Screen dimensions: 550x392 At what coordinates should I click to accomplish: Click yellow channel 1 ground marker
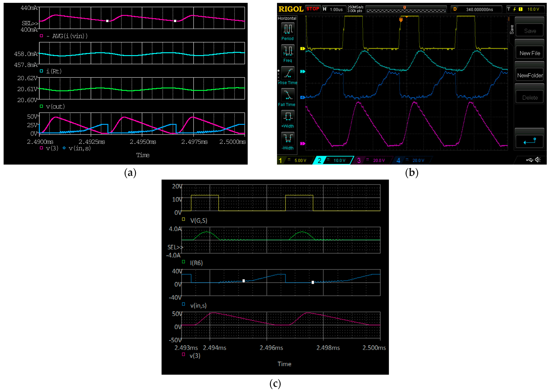pos(303,49)
